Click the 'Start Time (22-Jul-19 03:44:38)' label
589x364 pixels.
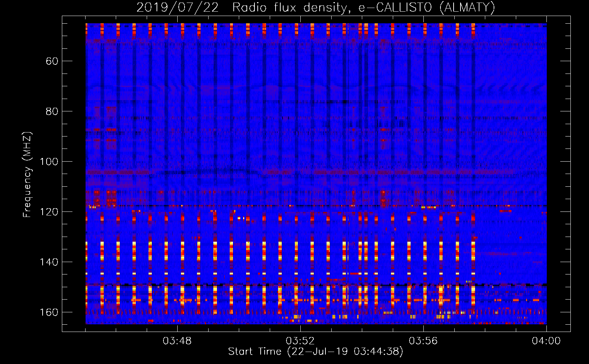click(316, 352)
